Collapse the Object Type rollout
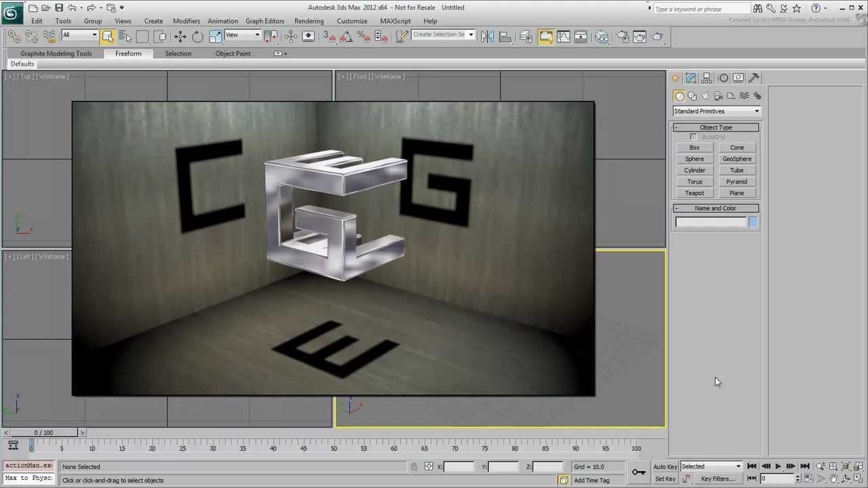 click(716, 127)
